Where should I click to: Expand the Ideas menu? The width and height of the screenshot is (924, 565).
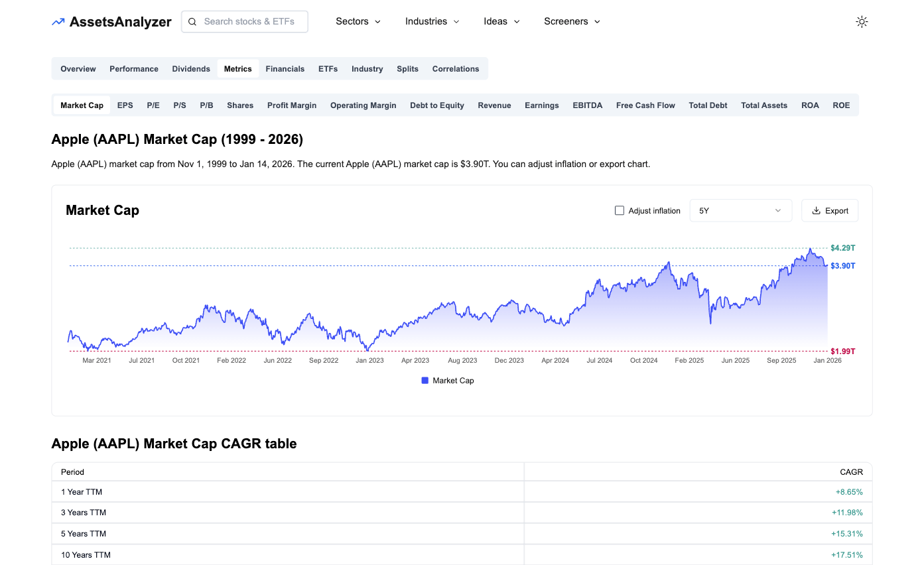click(501, 22)
